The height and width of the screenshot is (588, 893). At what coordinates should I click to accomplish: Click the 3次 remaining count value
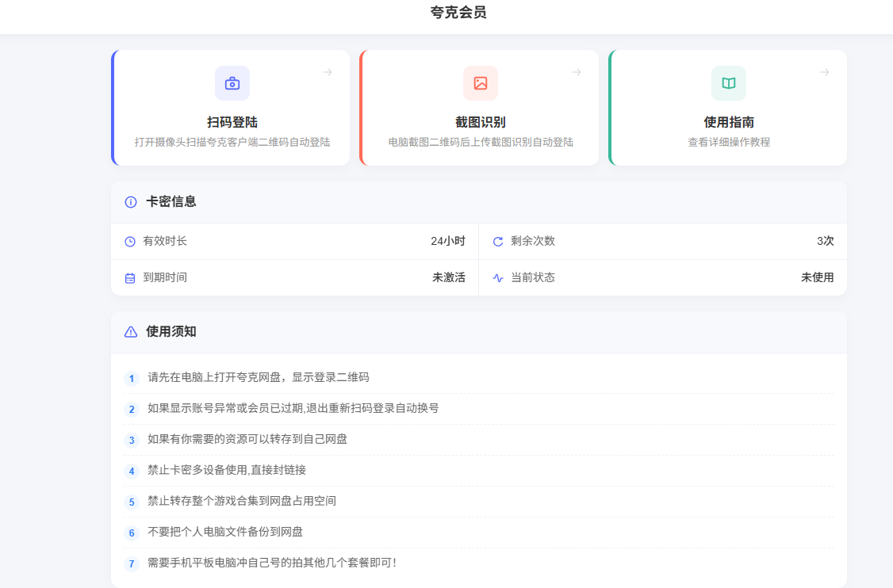825,241
